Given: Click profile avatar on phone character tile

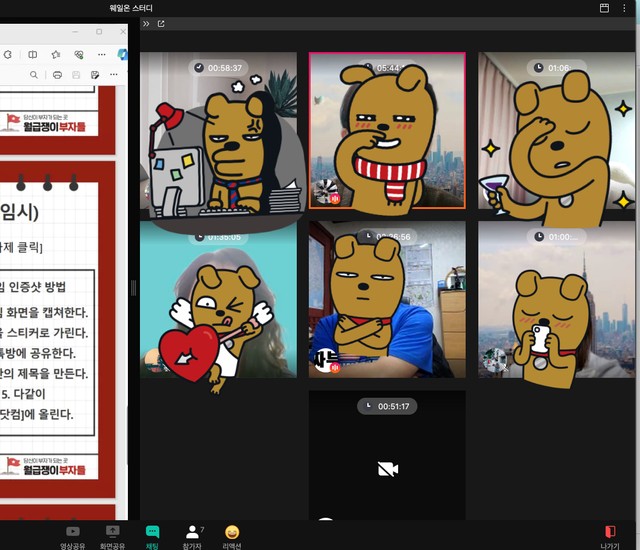Looking at the screenshot, I should (x=494, y=359).
